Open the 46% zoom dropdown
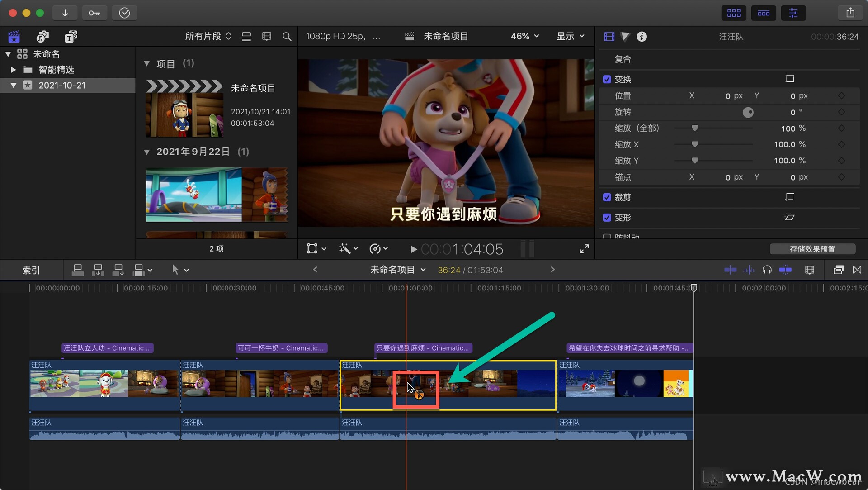868x490 pixels. tap(524, 36)
